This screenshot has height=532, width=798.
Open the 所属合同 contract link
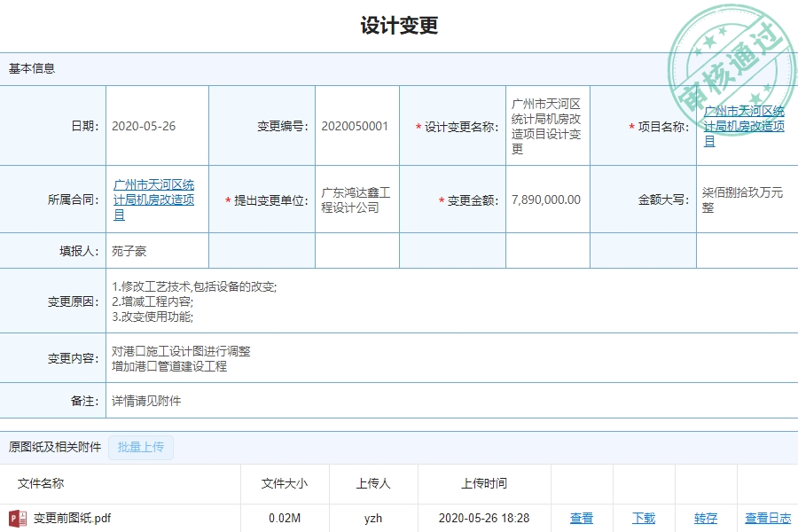tap(153, 199)
